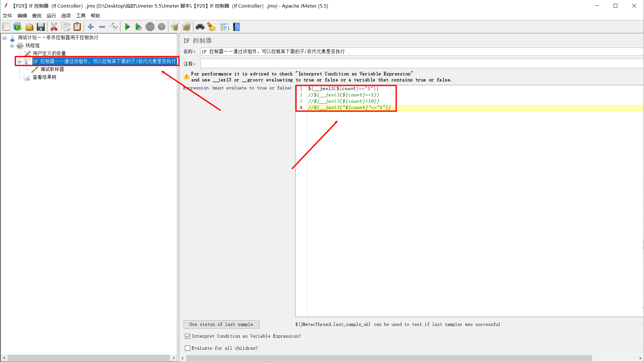Click the Templates icon in toolbar
The width and height of the screenshot is (644, 362).
[x=17, y=27]
